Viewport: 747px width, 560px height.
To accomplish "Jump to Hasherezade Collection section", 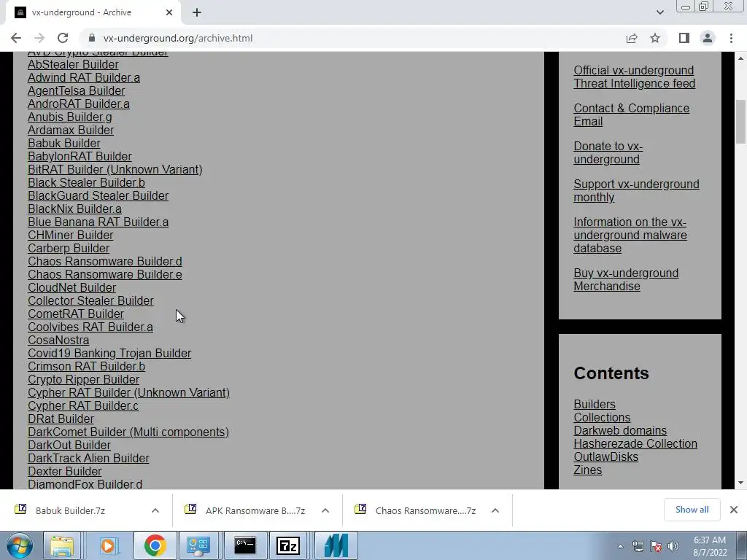I will (x=635, y=444).
